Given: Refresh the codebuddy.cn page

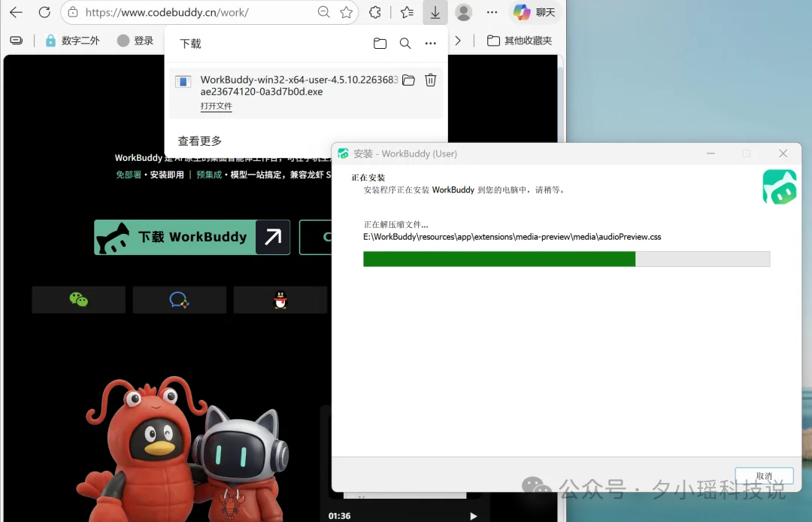Looking at the screenshot, I should click(44, 12).
